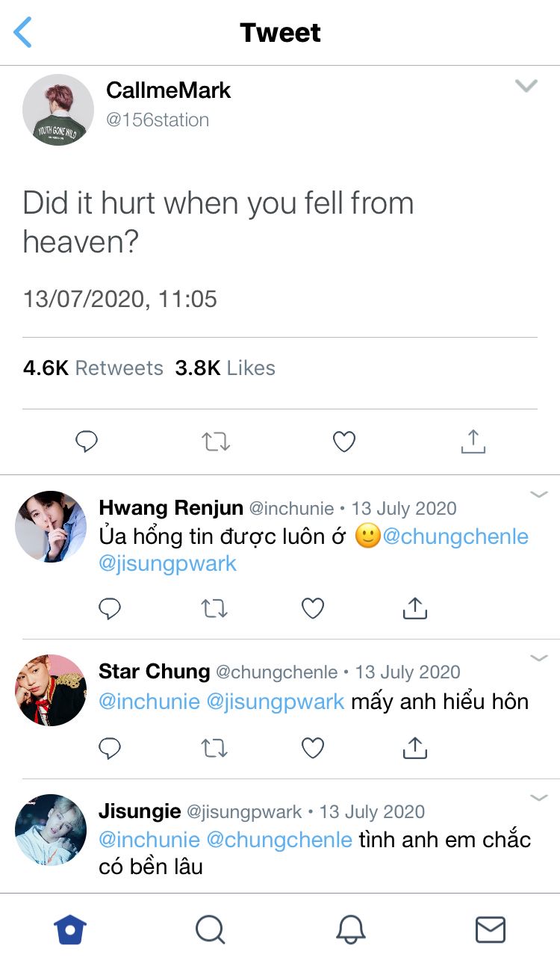Viewport: 560px width, 966px height.
Task: Open options chevron on CallmeMark's tweet
Action: [526, 86]
